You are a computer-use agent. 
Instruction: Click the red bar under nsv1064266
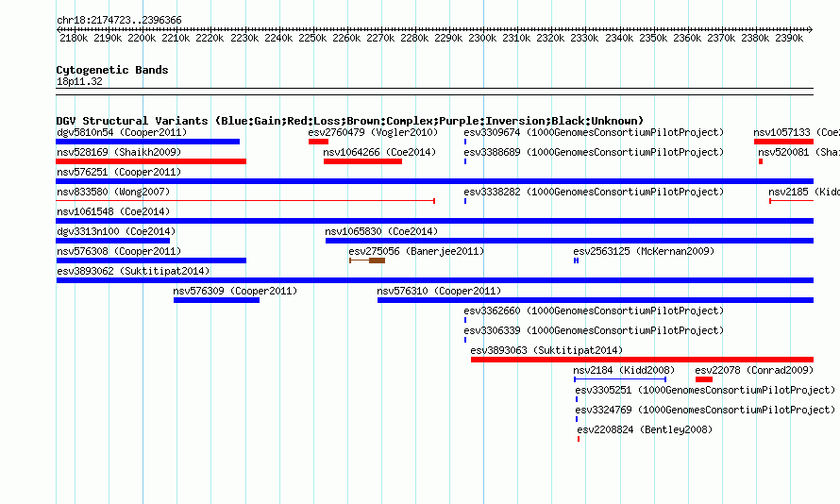point(362,161)
